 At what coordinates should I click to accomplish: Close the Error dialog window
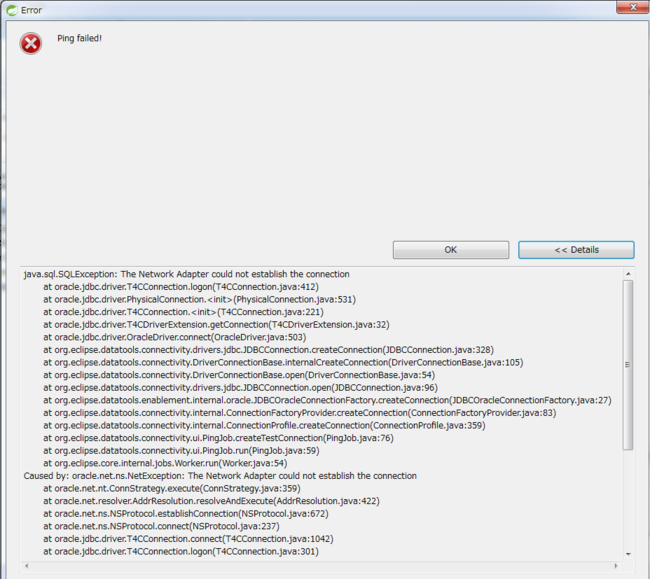[633, 7]
